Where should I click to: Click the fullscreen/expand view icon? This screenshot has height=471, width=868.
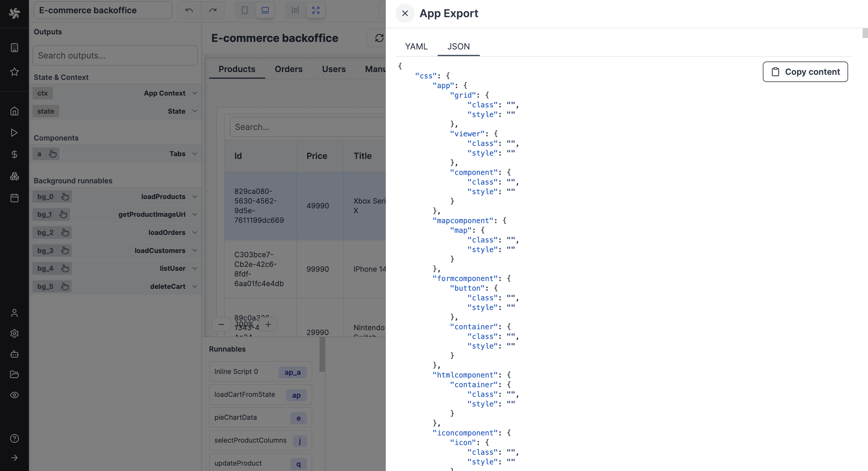[315, 10]
